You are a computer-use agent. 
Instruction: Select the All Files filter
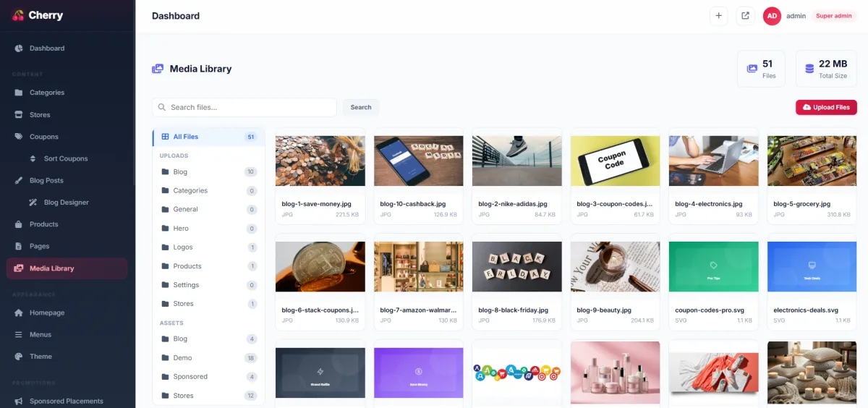[208, 137]
